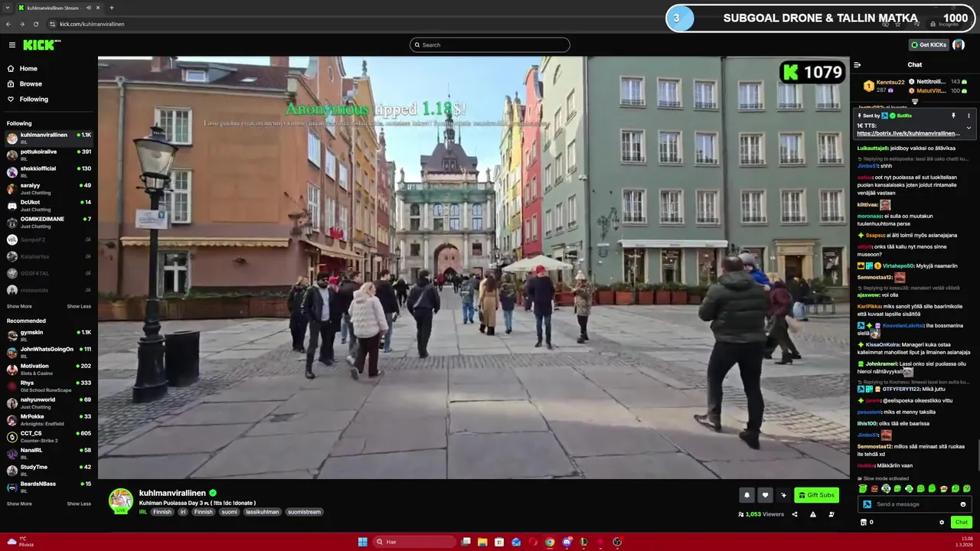The width and height of the screenshot is (980, 551).
Task: Click the Get KICKs button
Action: (929, 45)
